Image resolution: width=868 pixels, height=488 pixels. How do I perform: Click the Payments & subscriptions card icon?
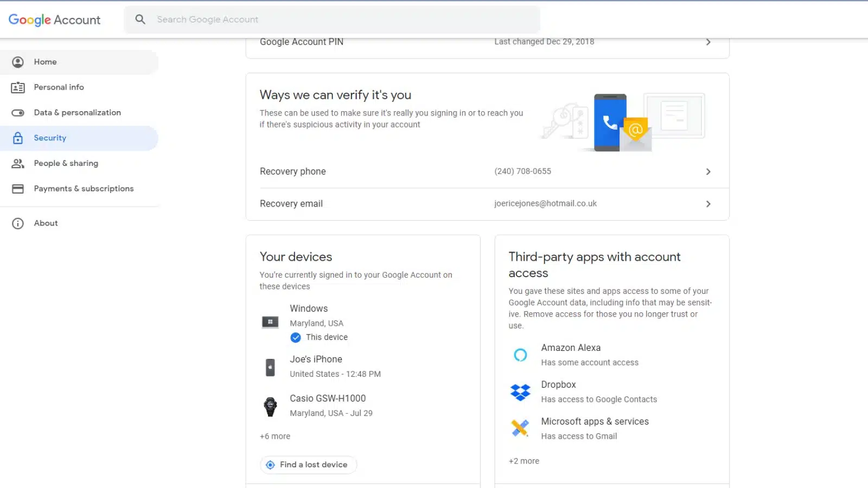pos(18,188)
